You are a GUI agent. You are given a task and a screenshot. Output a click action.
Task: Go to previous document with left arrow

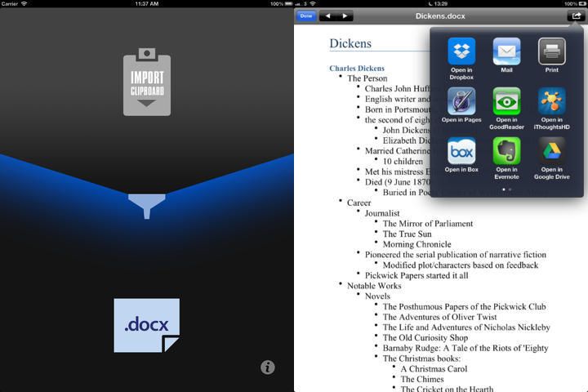click(327, 16)
